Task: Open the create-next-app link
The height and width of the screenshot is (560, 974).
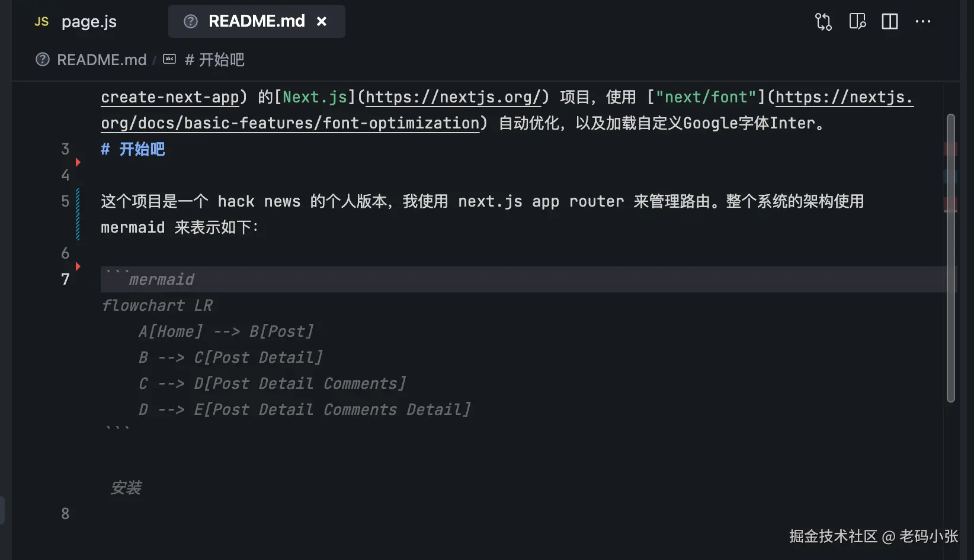Action: 170,97
